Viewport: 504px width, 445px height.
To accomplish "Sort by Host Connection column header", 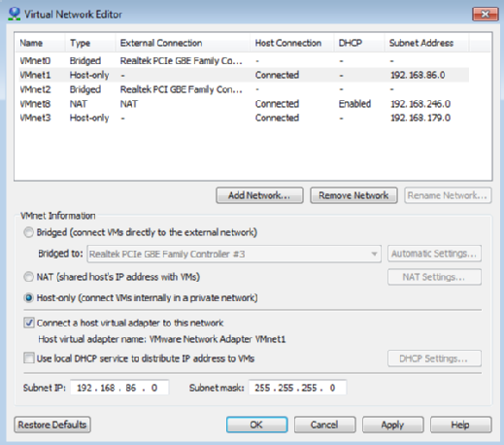I will (x=291, y=43).
